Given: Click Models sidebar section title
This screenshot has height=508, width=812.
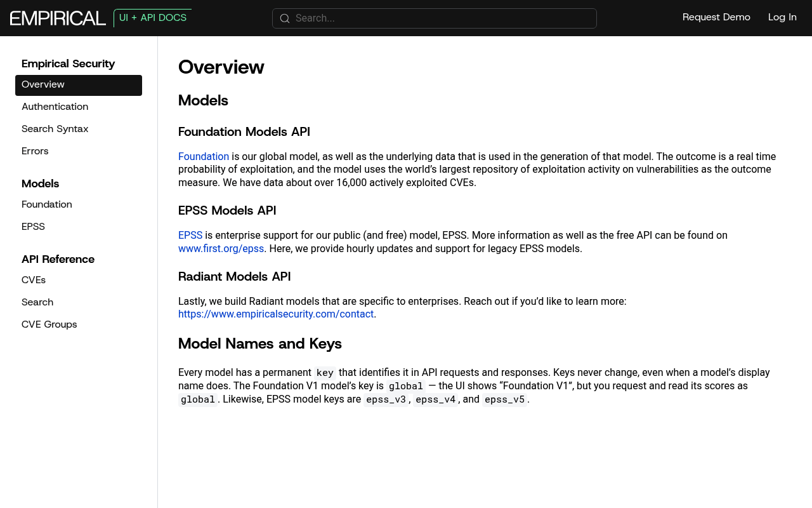Looking at the screenshot, I should [41, 184].
